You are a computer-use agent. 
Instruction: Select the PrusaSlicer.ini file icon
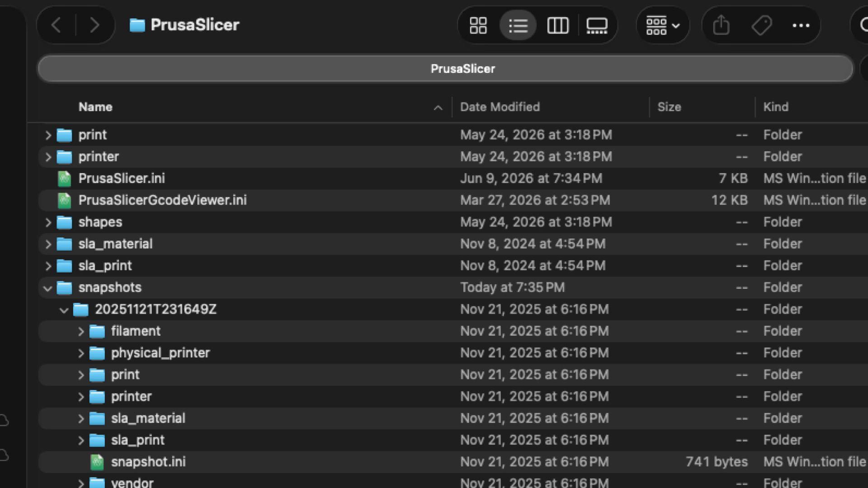coord(64,178)
